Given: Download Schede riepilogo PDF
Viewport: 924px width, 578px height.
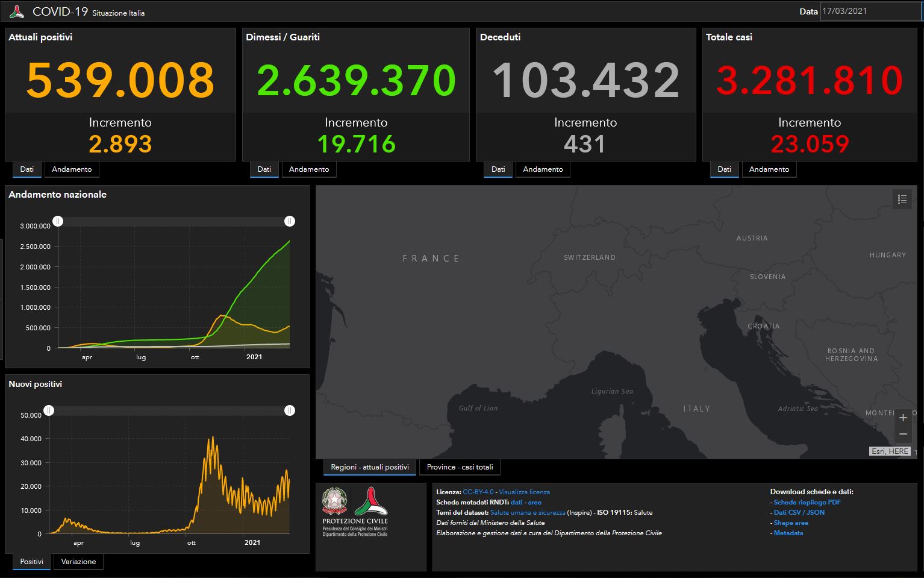Looking at the screenshot, I should pos(807,502).
